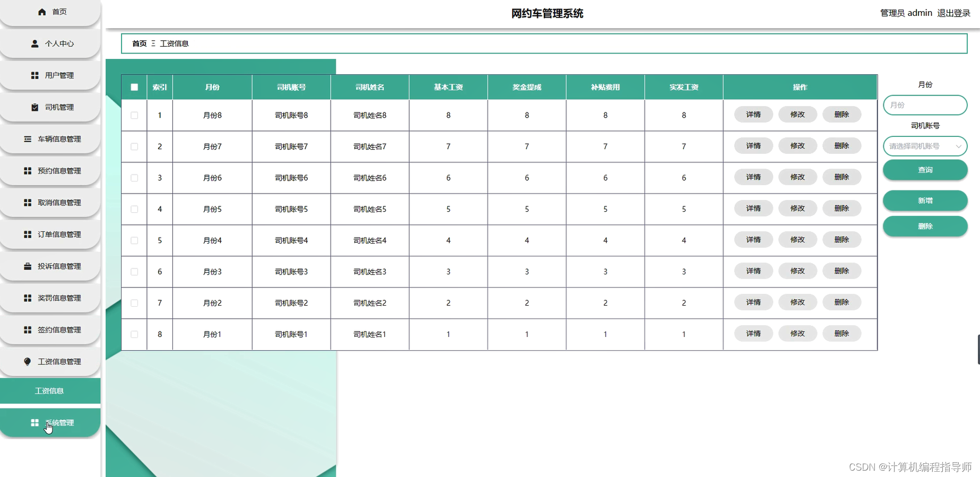The image size is (980, 477).
Task: Click cell text 月份3
Action: (212, 272)
